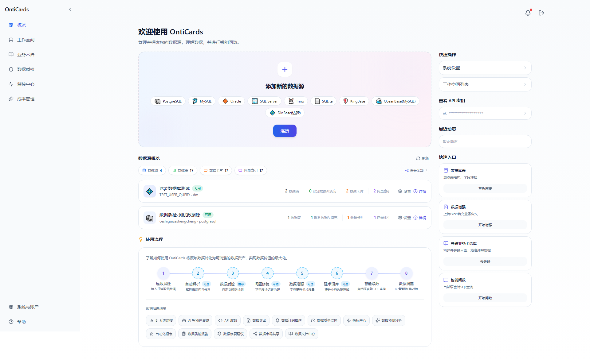This screenshot has height=364, width=590.
Task: Select step 5 数据增强 circle
Action: coord(302,273)
